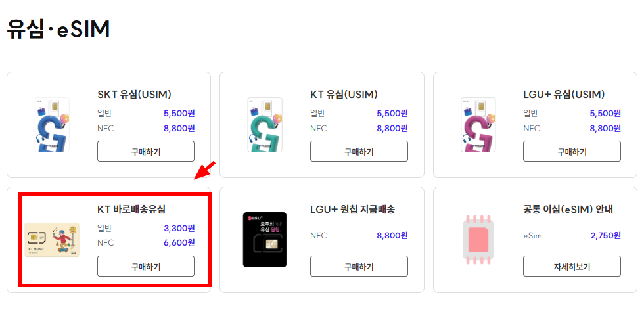Select the LGU+ 원칩 지금배송 title
This screenshot has height=314, width=644.
tap(353, 210)
